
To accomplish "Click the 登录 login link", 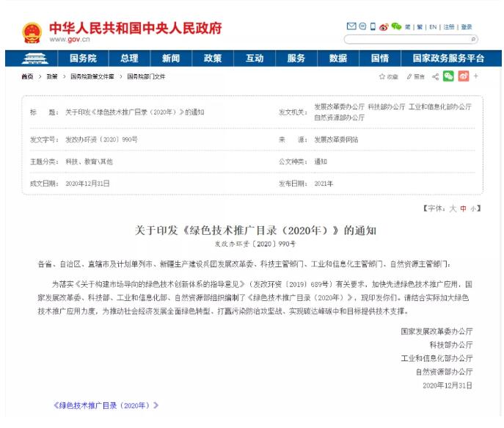I will 467,27.
